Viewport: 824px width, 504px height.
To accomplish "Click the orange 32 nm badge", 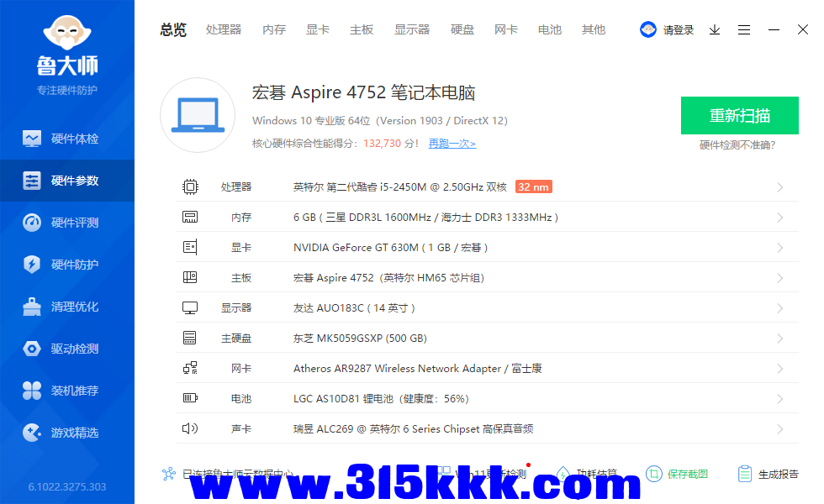I will pyautogui.click(x=533, y=186).
